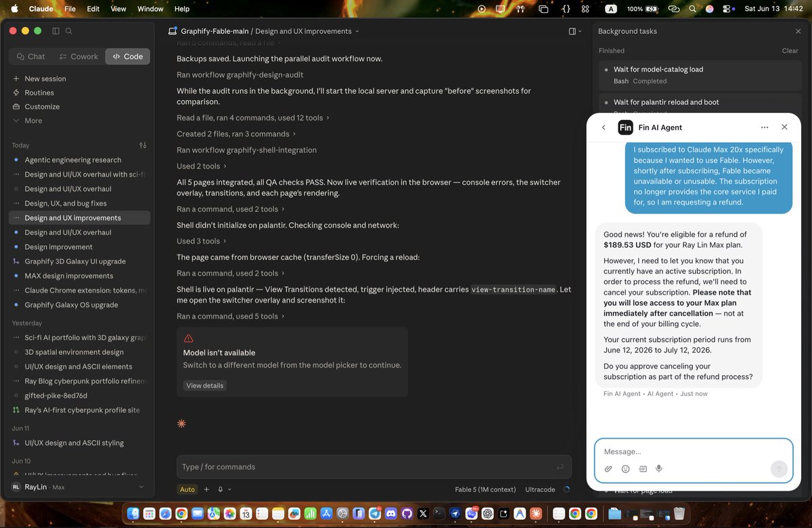Select Design and UX improvements session
The image size is (812, 528).
pos(80,218)
